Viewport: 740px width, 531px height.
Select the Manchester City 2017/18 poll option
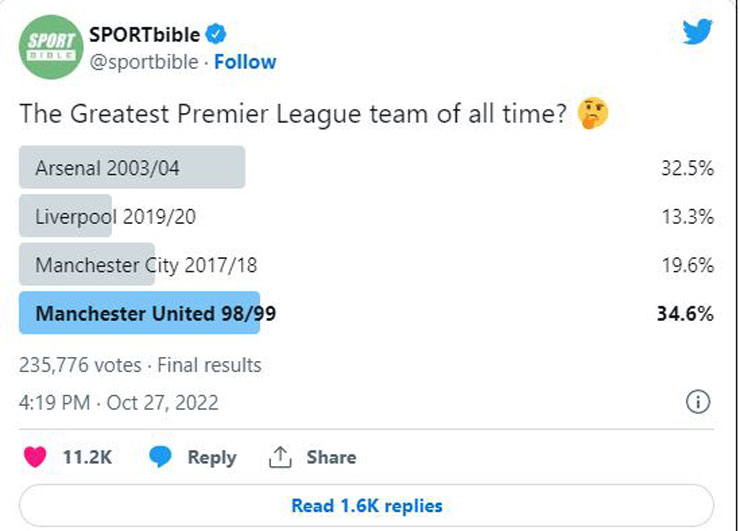[x=366, y=265]
